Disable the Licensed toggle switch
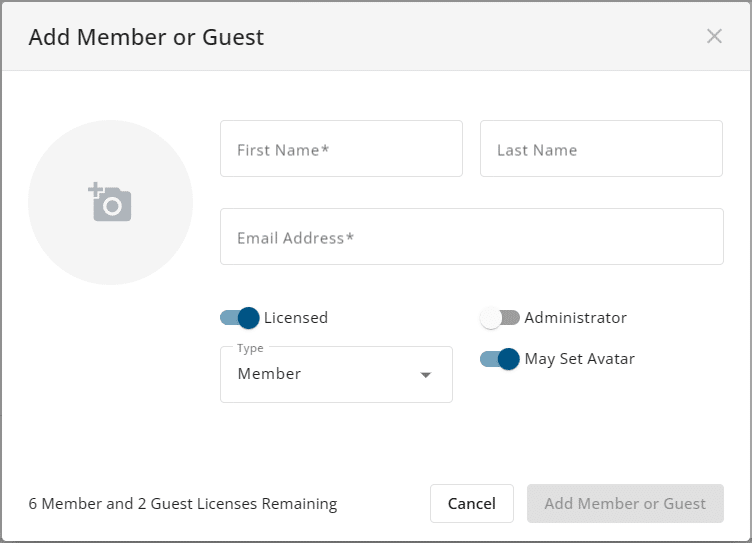Viewport: 752px width, 543px height. point(240,318)
